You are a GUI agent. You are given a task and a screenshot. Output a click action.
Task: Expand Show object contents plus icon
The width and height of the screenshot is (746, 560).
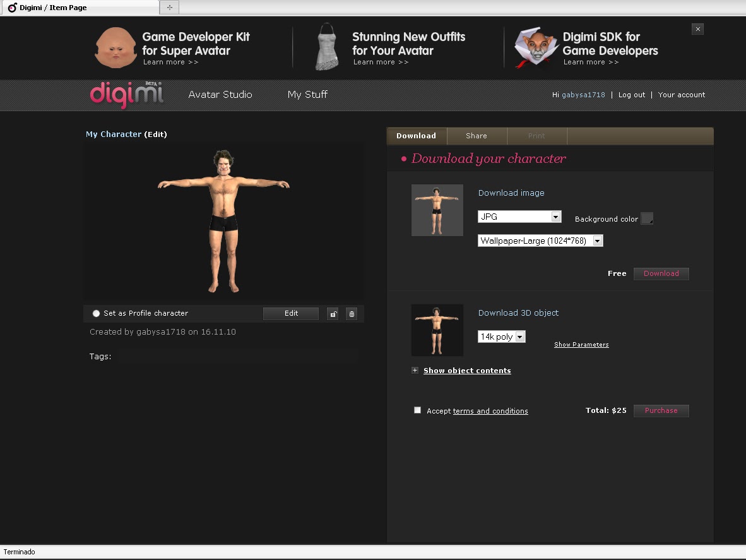(x=415, y=370)
